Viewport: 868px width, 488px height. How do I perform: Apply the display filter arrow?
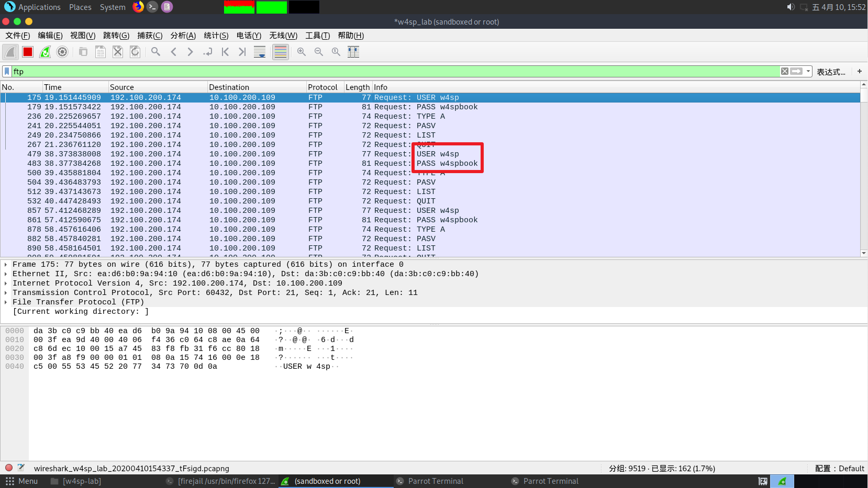(796, 71)
